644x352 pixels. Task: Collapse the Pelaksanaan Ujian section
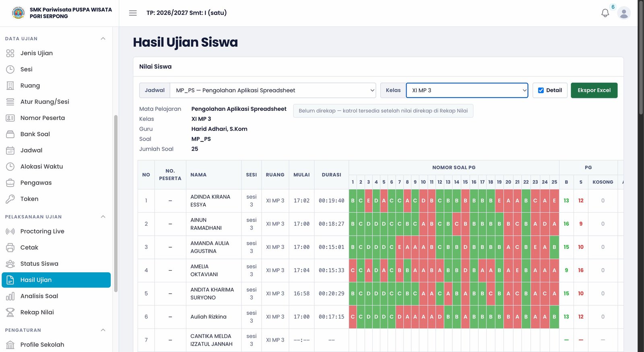(103, 217)
